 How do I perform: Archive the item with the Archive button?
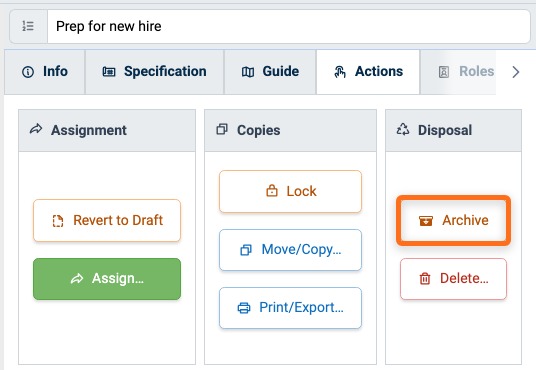pyautogui.click(x=453, y=221)
